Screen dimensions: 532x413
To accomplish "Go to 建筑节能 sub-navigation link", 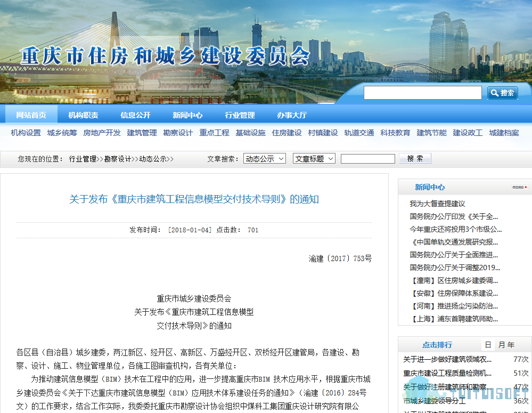I will point(431,133).
